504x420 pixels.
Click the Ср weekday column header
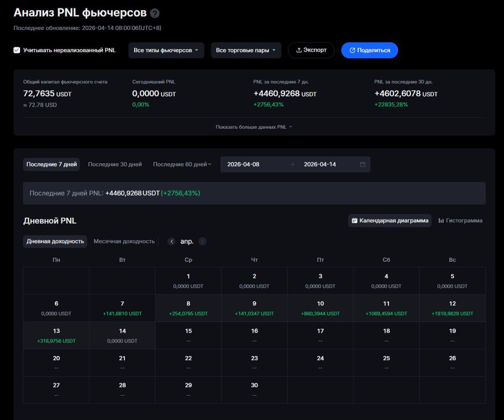pos(188,260)
